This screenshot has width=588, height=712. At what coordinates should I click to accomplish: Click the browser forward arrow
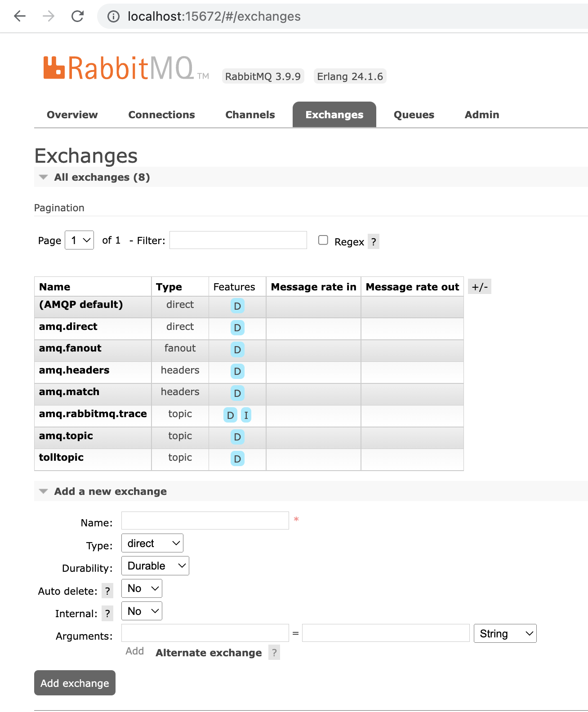pyautogui.click(x=49, y=16)
